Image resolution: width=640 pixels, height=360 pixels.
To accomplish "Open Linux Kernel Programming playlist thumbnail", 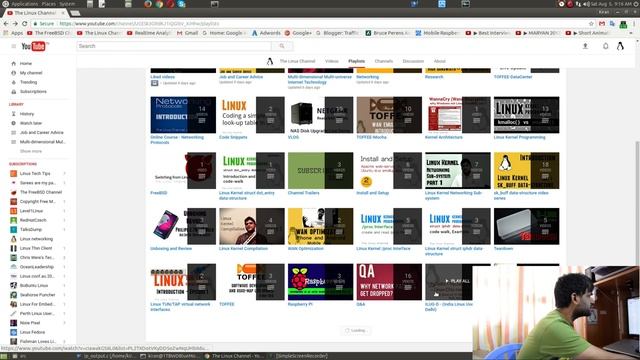I will [x=527, y=115].
